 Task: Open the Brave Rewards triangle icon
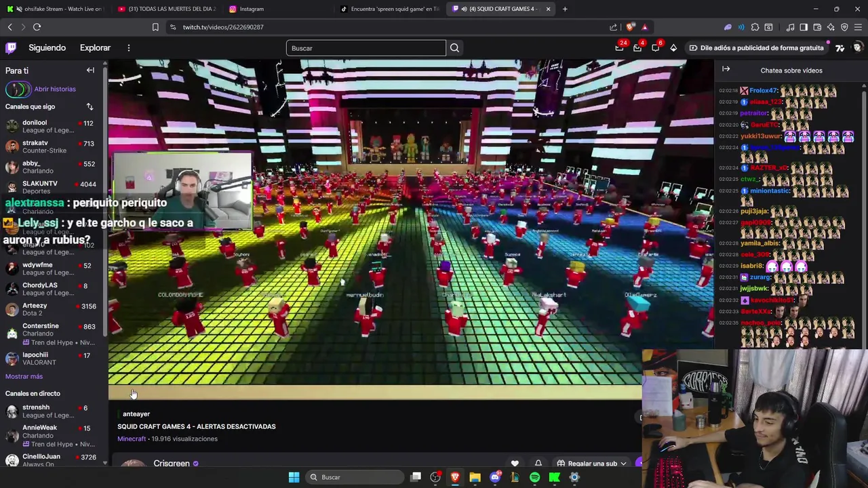click(644, 27)
